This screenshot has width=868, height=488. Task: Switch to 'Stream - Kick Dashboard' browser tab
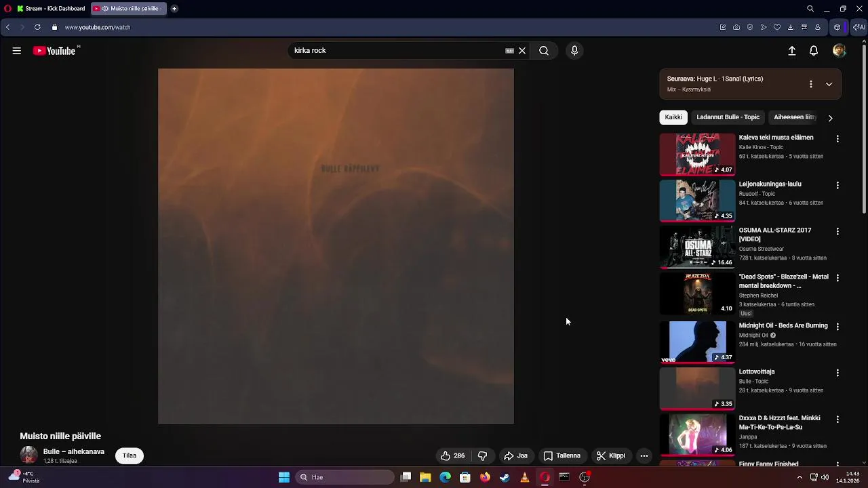(x=52, y=9)
